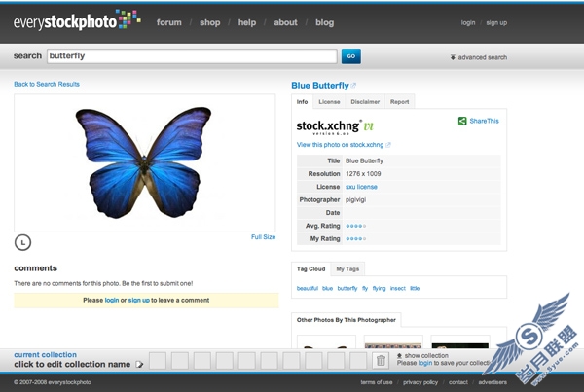
Task: Click the circular L license icon
Action: (22, 242)
